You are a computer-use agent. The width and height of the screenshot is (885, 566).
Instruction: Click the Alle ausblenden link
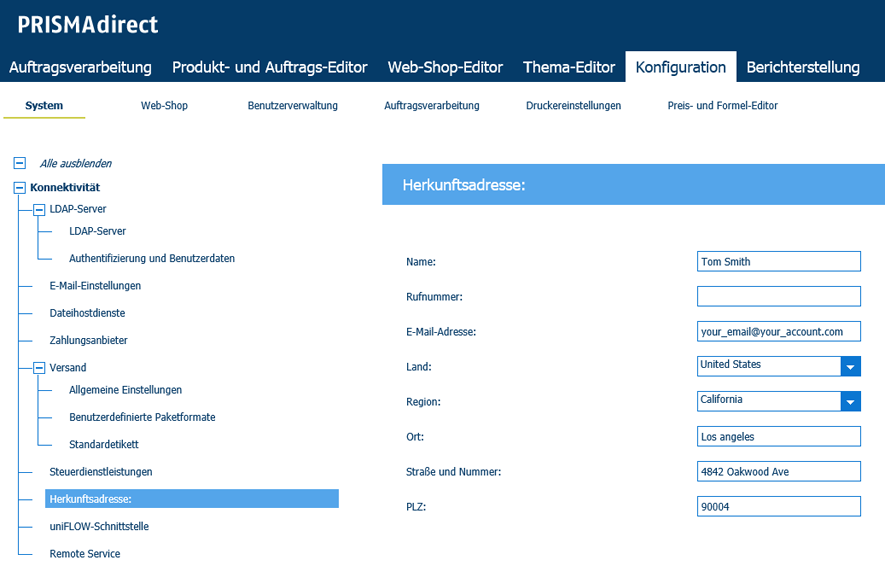pyautogui.click(x=76, y=164)
